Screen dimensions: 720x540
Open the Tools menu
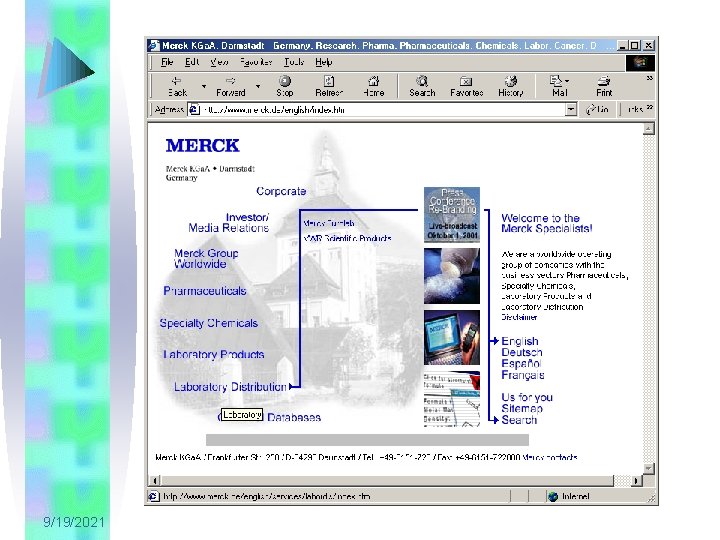point(294,62)
